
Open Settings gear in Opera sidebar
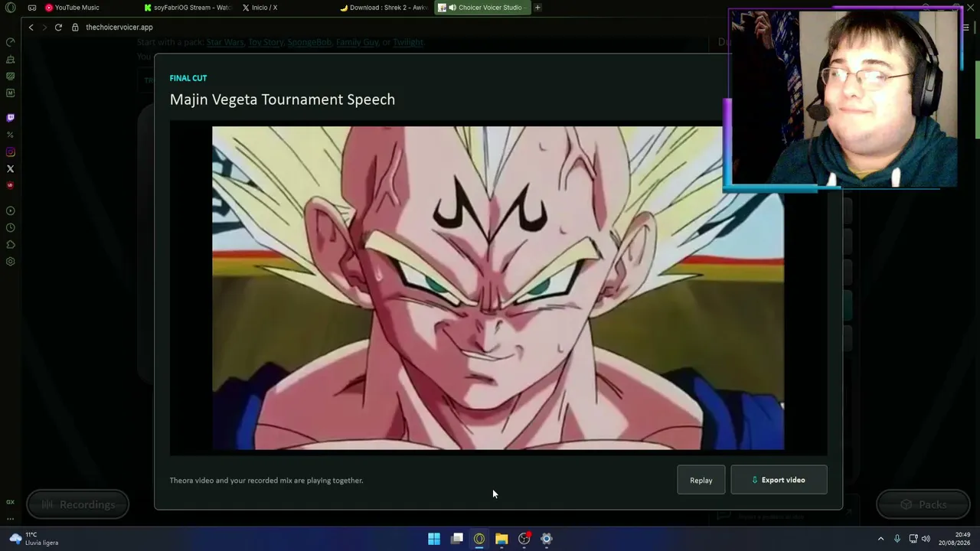[11, 261]
